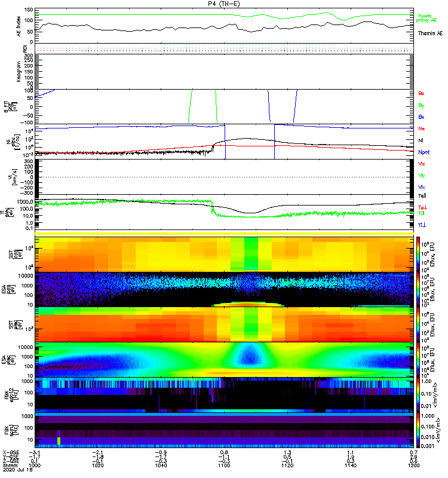This screenshot has height=478, width=448.
Task: Click the ESA ions Eflux color bar
Action: [x=418, y=289]
